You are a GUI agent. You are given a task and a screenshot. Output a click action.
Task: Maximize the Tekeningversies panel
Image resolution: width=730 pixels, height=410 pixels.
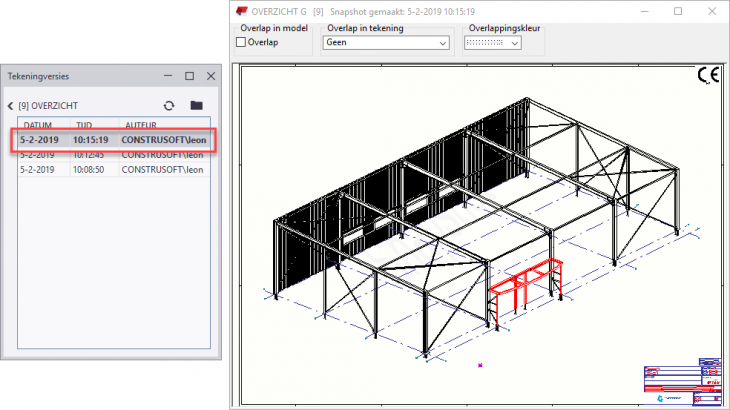tap(189, 76)
